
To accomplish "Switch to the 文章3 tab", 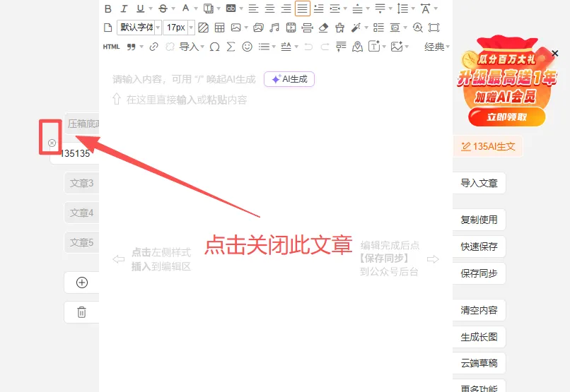I will [x=82, y=183].
